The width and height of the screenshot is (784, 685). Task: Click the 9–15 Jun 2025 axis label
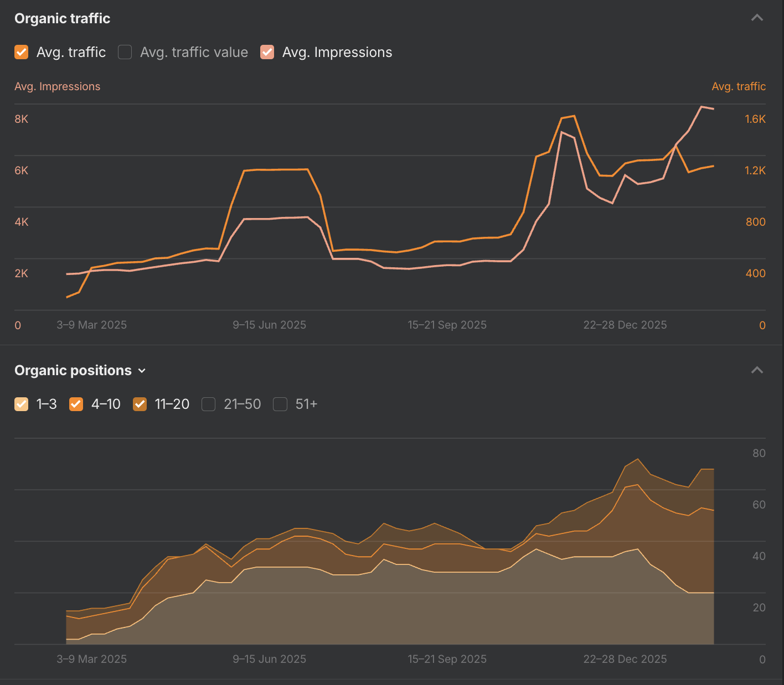coord(270,325)
